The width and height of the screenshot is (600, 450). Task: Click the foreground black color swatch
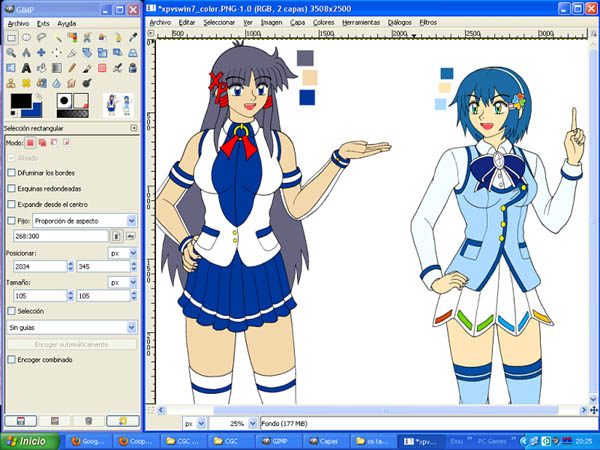(21, 101)
